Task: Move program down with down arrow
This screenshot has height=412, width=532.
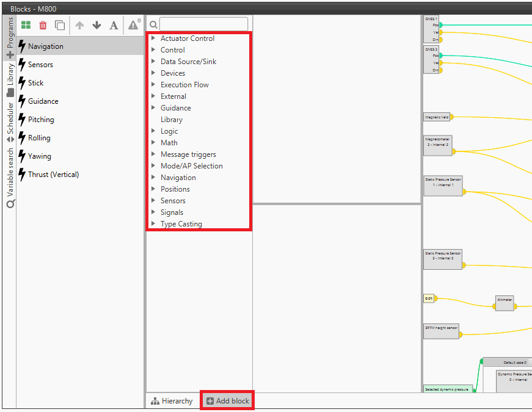Action: tap(97, 25)
